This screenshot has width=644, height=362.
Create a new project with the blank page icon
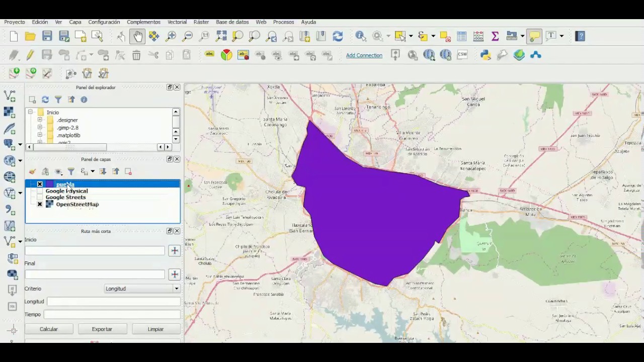tap(14, 36)
